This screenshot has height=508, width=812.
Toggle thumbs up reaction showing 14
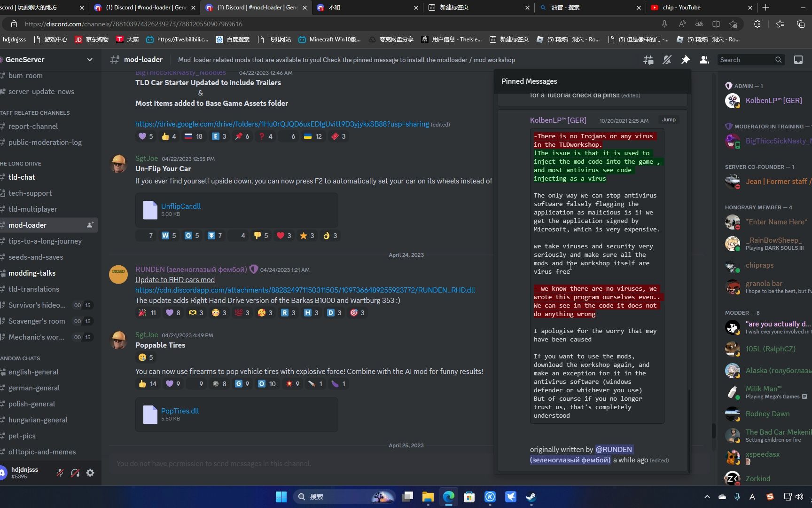point(148,384)
